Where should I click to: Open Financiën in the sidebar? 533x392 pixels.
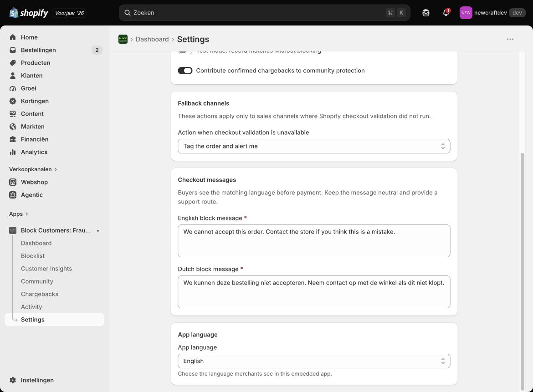[x=54, y=139]
